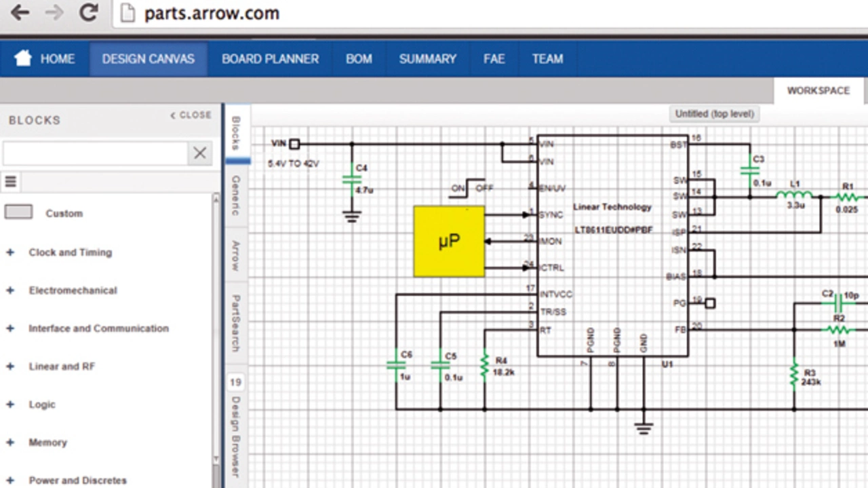Open the hamburger list menu in Blocks panel
This screenshot has width=868, height=488.
10,182
